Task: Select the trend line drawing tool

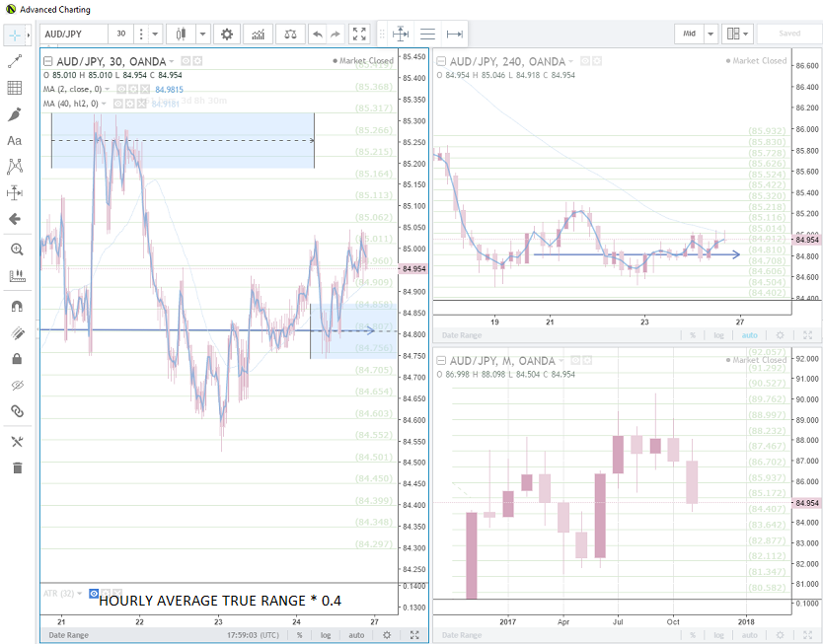Action: coord(15,61)
